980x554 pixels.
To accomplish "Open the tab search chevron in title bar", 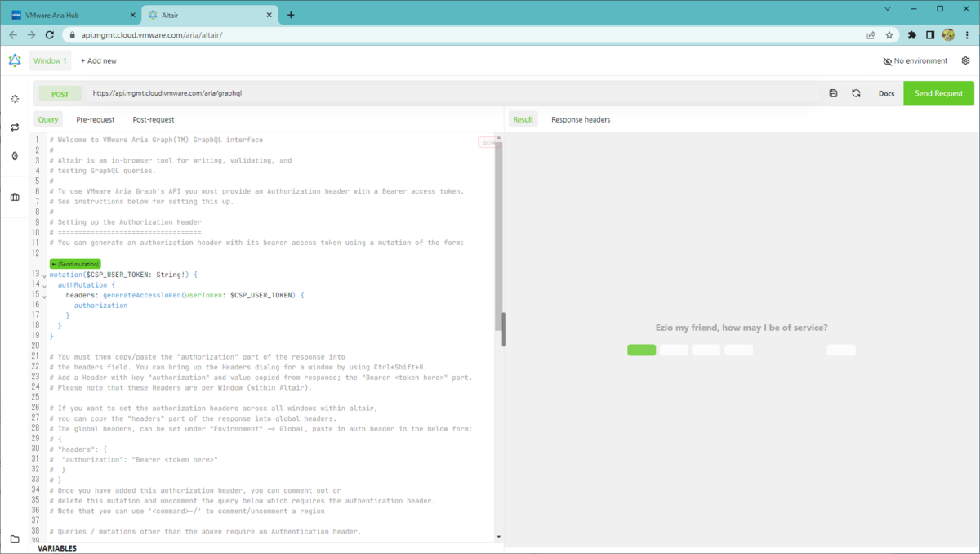I will [888, 8].
